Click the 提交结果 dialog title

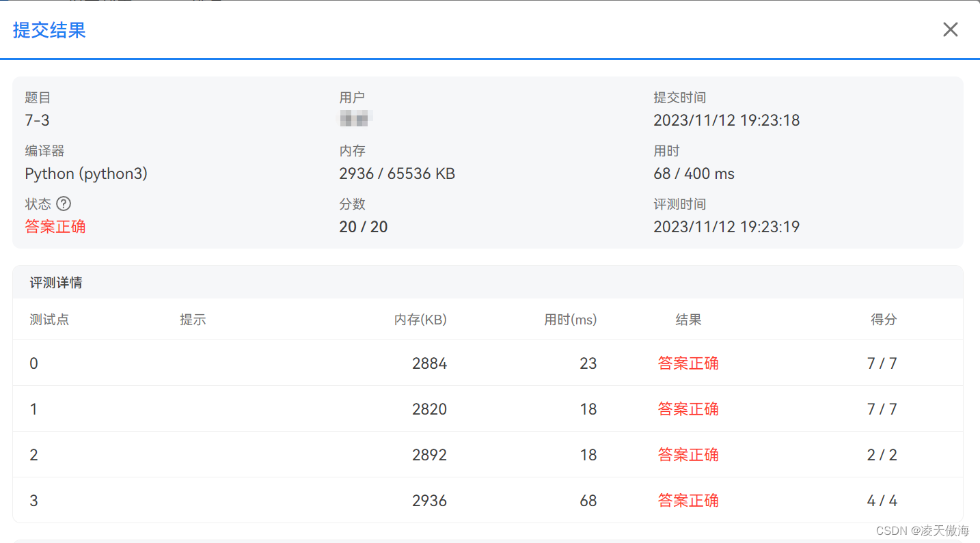[49, 30]
